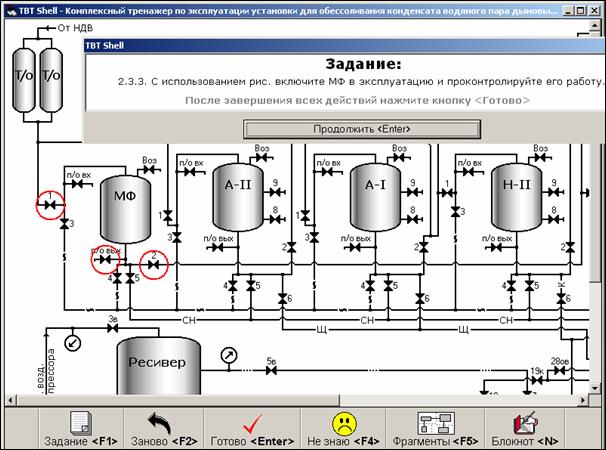Open the Фрагменты <F5> diagram fragments
The height and width of the screenshot is (450, 606).
point(436,429)
